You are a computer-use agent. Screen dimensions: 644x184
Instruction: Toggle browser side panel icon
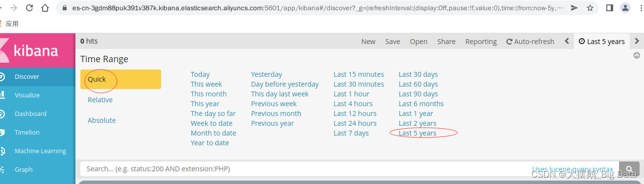tap(610, 8)
